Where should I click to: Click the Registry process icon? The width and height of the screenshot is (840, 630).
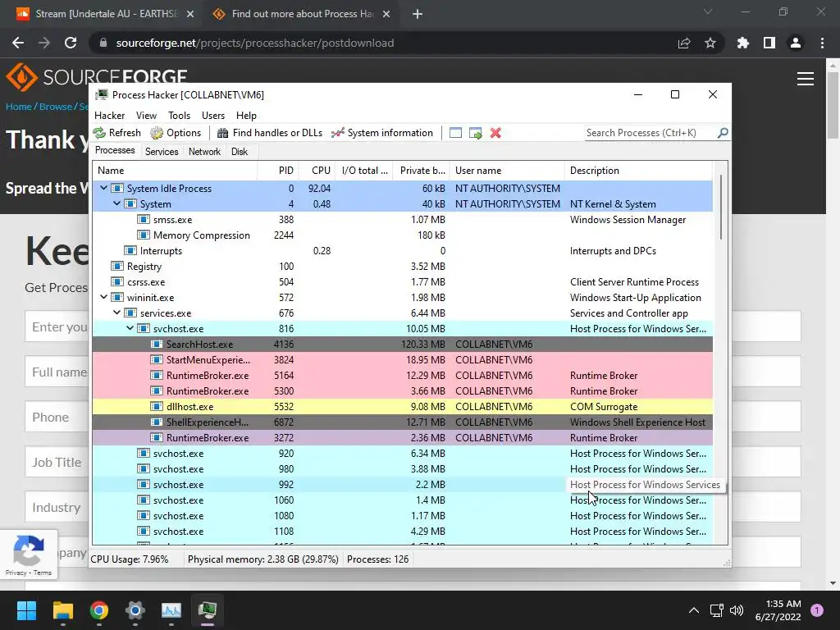(116, 267)
